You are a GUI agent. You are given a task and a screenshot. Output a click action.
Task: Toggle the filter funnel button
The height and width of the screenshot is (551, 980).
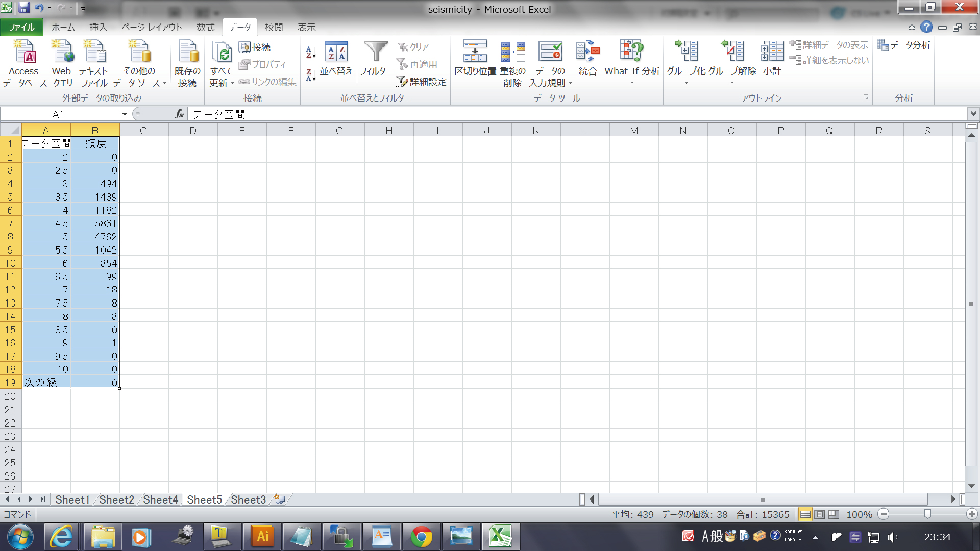[376, 60]
